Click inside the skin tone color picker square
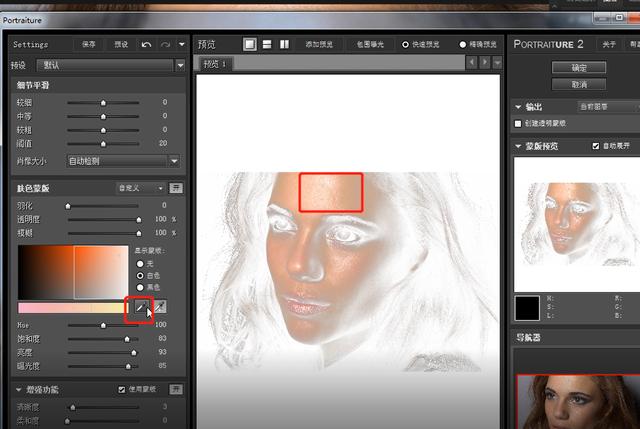 click(73, 272)
